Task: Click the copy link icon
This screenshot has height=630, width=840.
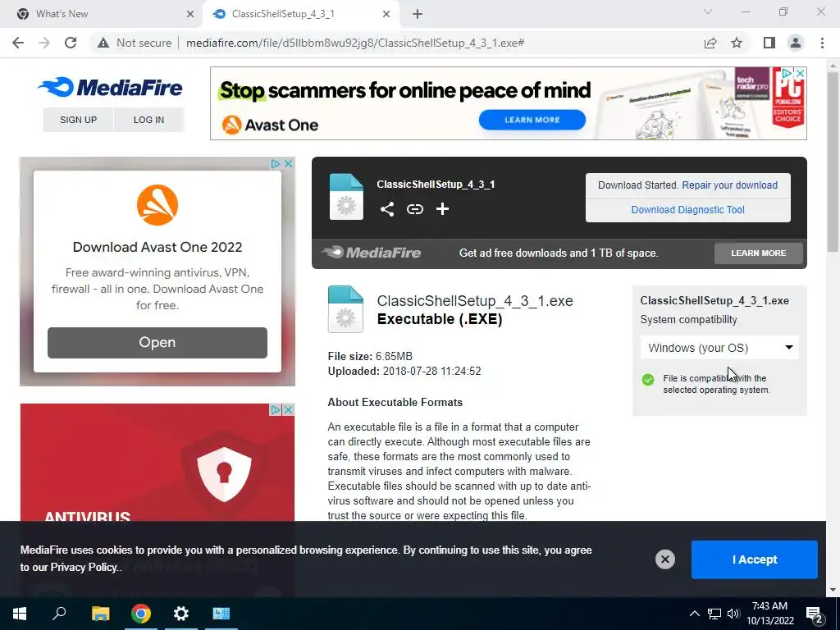Action: [415, 209]
